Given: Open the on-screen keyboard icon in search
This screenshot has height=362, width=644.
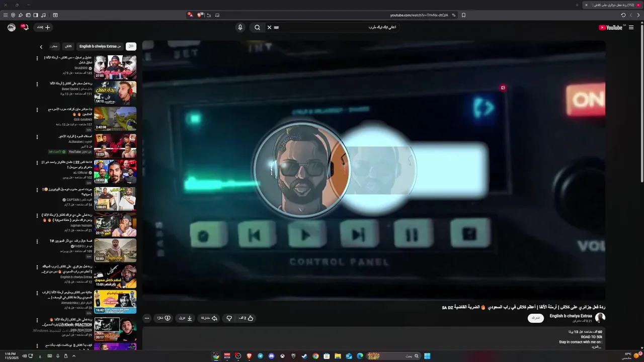Looking at the screenshot, I should tap(277, 27).
